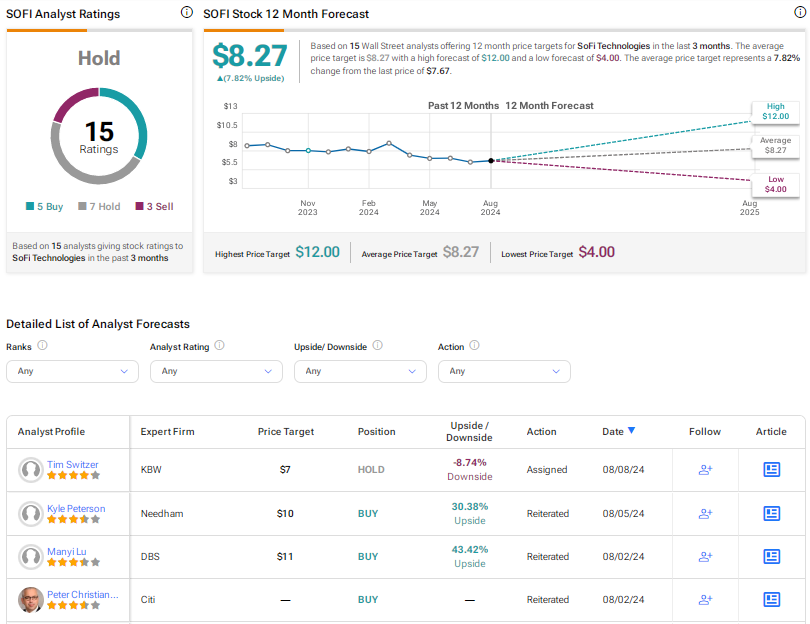810x624 pixels.
Task: Click Kyle Peterson's avatar icon
Action: click(30, 514)
